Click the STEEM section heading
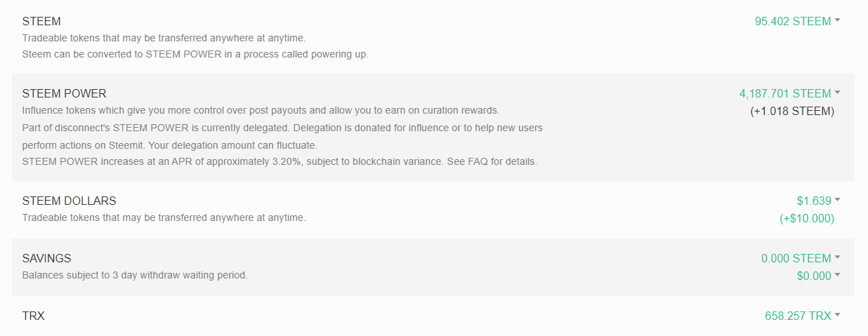 [x=41, y=22]
